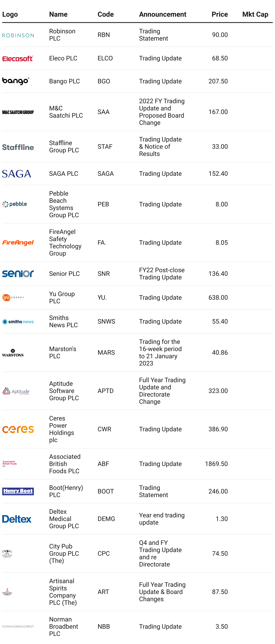Open Senior PLC FY22 Post-close Trading Update
This screenshot has width=275, height=644.
coord(162,274)
